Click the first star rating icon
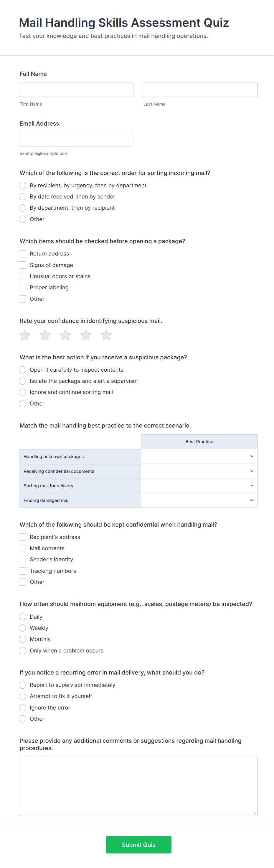 click(x=25, y=335)
